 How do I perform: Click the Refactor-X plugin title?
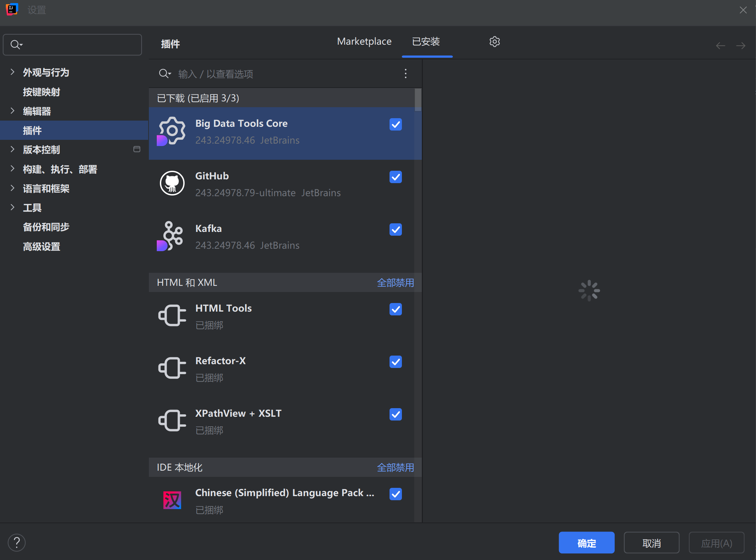(x=220, y=361)
